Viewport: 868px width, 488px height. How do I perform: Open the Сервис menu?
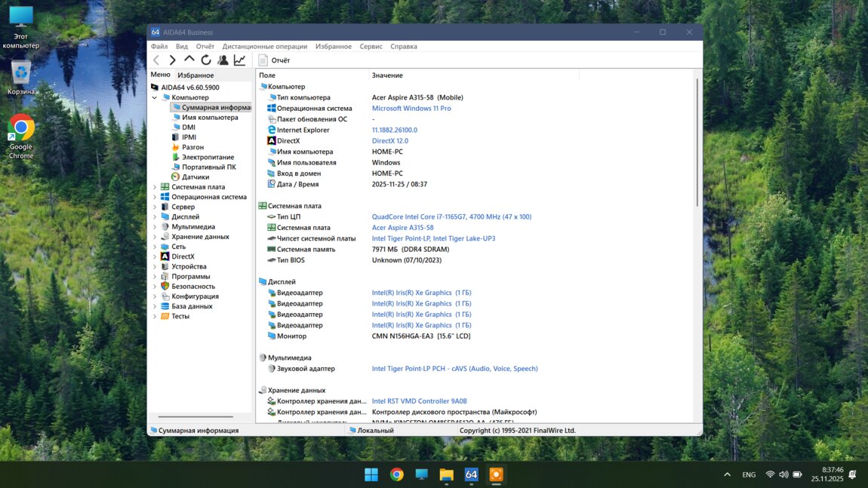pos(371,47)
